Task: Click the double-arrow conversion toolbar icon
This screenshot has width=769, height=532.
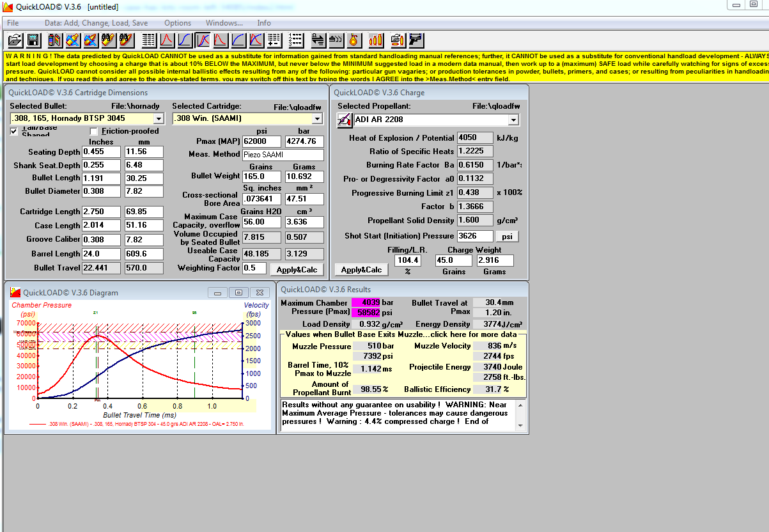Action: click(x=318, y=40)
